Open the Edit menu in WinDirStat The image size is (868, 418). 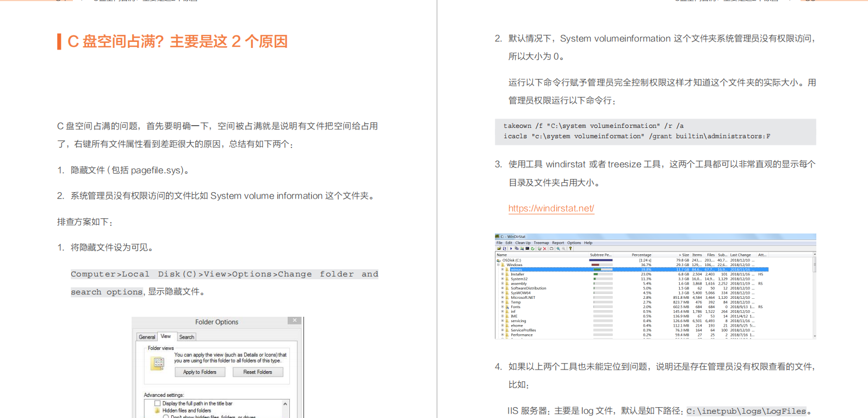point(509,243)
